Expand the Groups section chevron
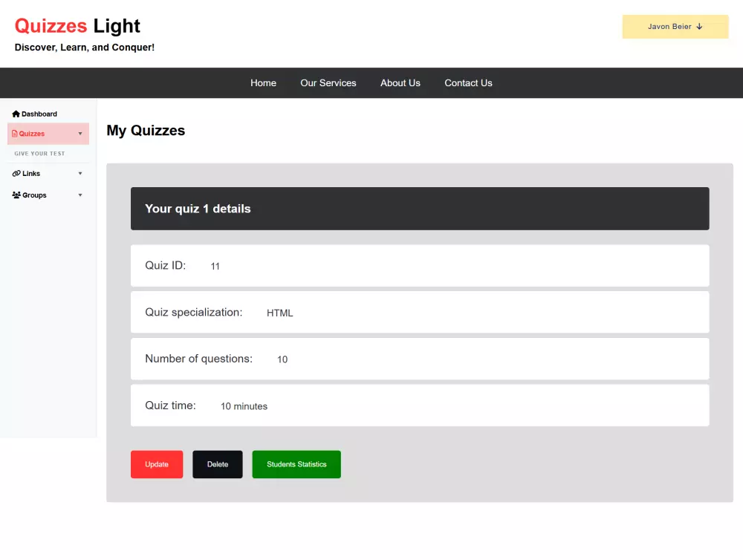The width and height of the screenshot is (743, 560). click(x=80, y=195)
